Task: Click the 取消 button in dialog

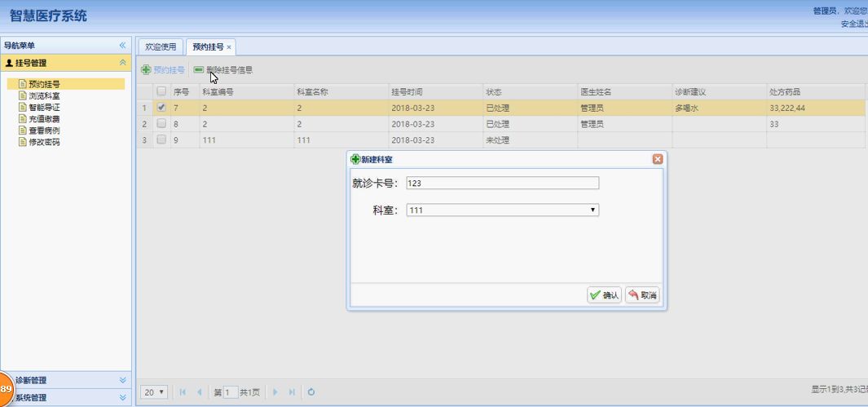Action: 642,295
